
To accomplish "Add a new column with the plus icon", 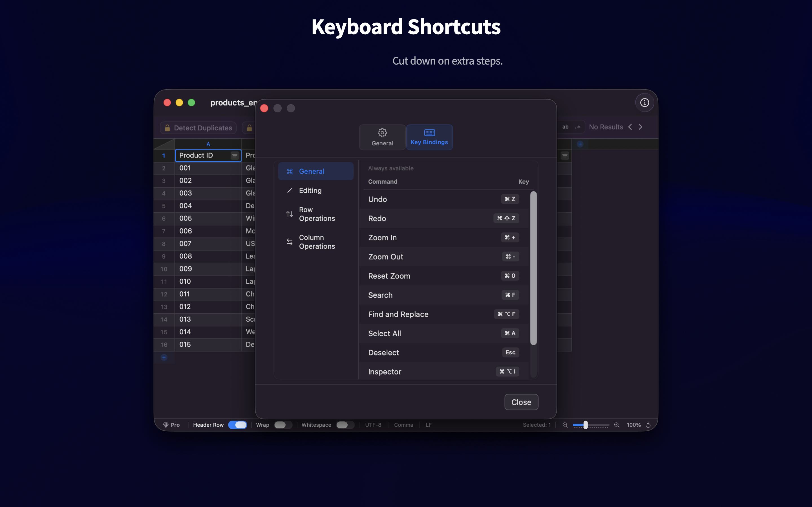I will 581,144.
